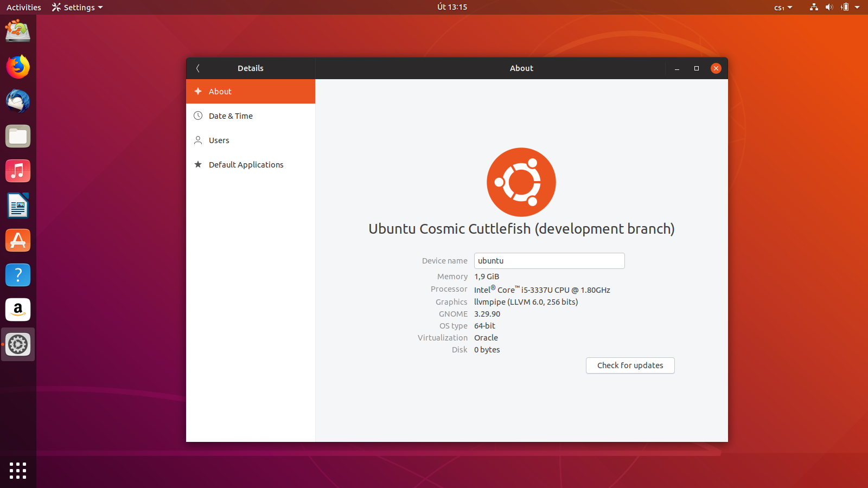Open the Help application

tap(18, 275)
